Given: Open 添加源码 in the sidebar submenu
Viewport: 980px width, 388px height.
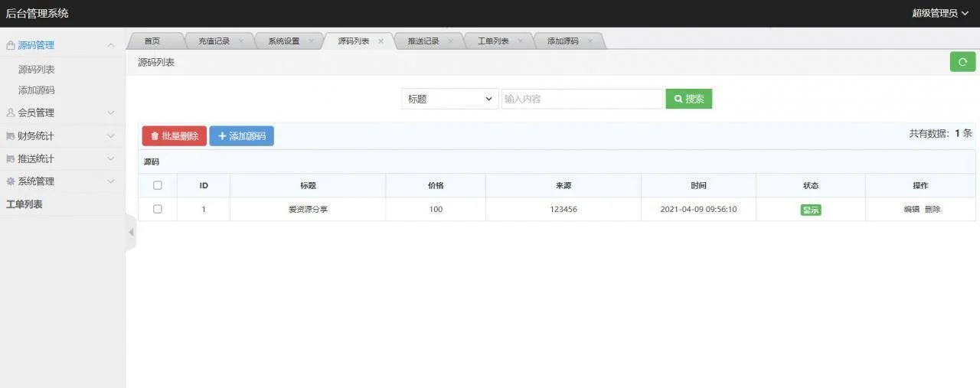Looking at the screenshot, I should pos(37,90).
